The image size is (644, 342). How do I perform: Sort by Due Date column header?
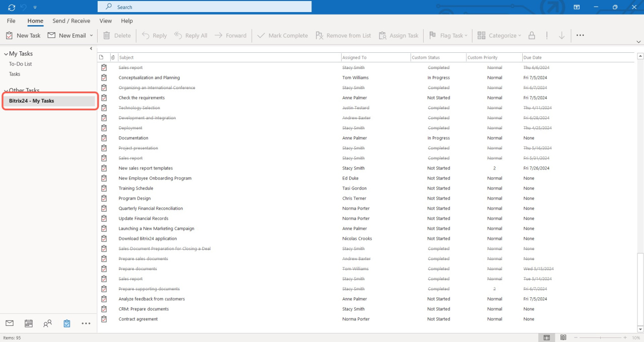(532, 57)
